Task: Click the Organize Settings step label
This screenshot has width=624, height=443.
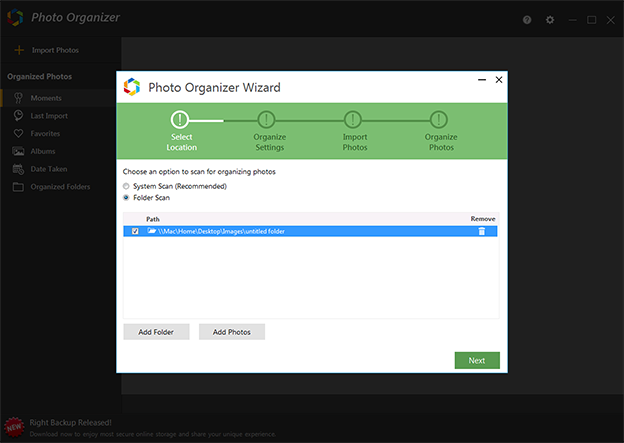Action: (x=270, y=142)
